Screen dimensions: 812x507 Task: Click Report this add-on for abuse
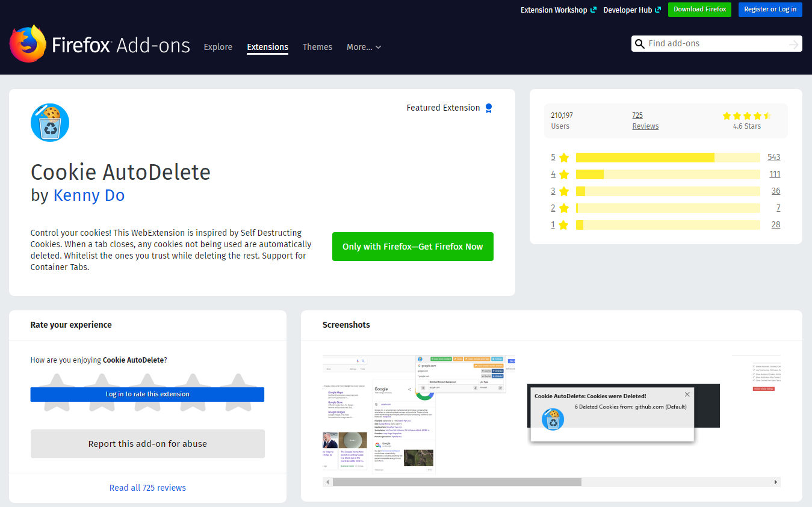pos(147,444)
